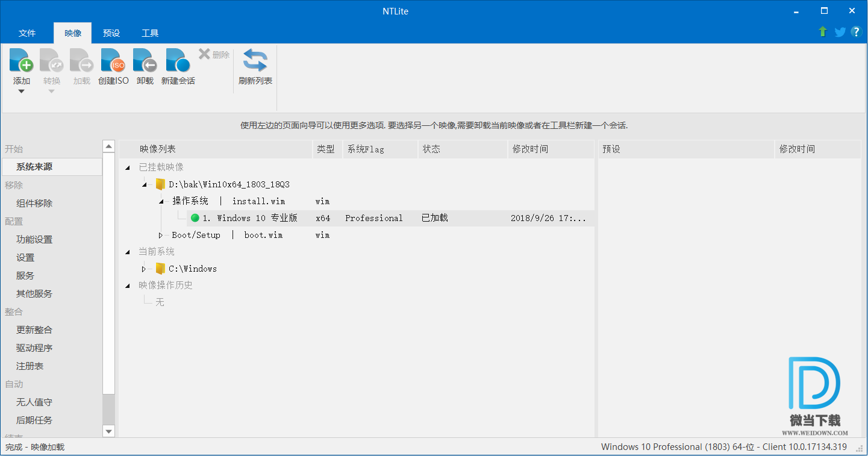Click the 刷新列表 refresh icon
This screenshot has width=868, height=456.
[x=255, y=61]
